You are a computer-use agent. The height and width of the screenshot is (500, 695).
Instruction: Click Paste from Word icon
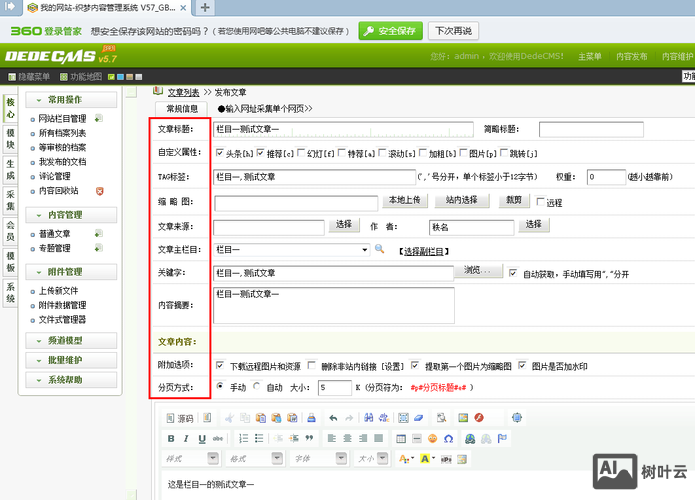point(292,418)
